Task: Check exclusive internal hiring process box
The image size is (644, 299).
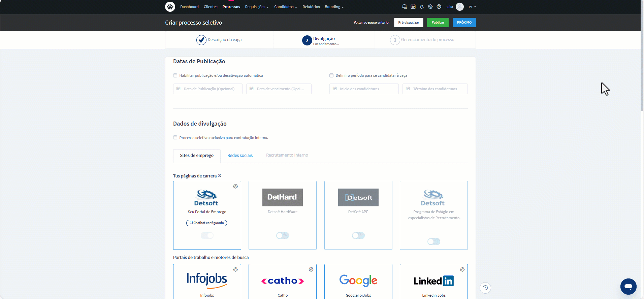Action: (x=175, y=137)
